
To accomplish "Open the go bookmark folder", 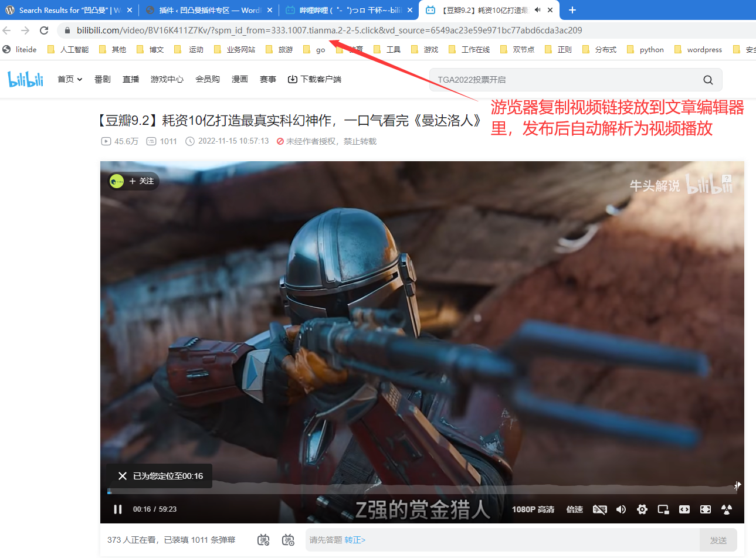I will pyautogui.click(x=314, y=50).
